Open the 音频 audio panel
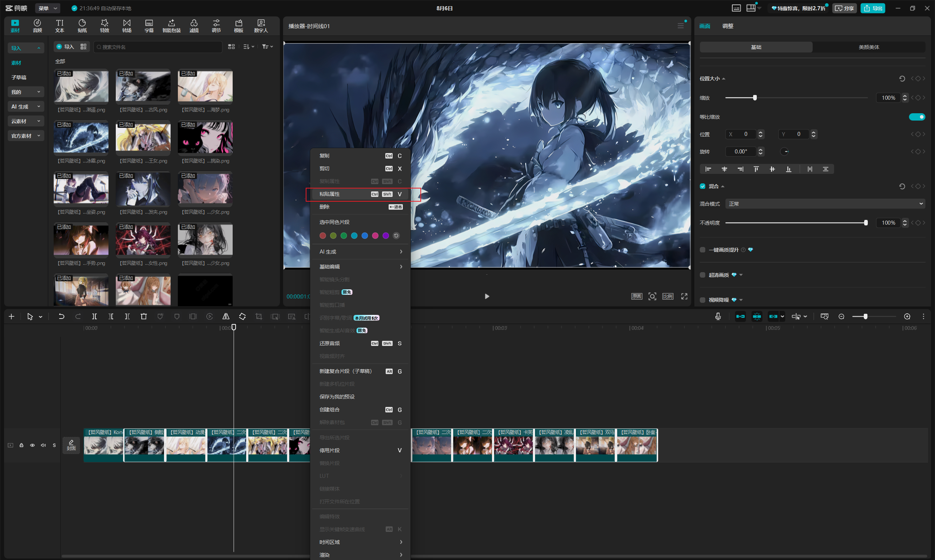935x560 pixels. 37,26
